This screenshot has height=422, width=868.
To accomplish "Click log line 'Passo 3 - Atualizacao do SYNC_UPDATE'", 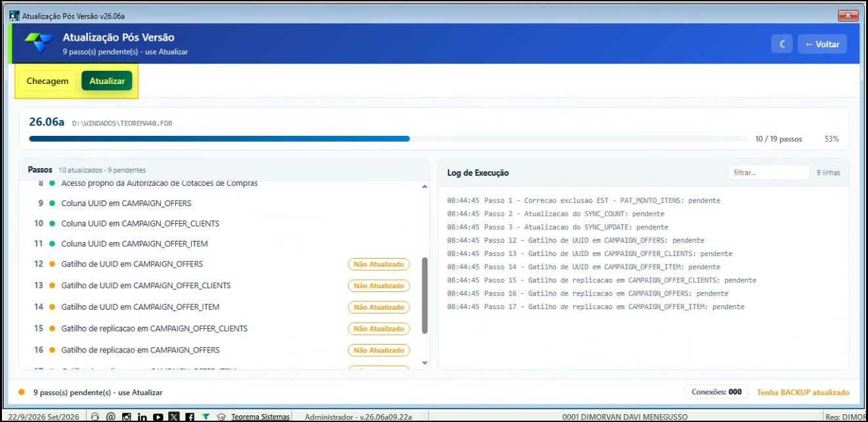I will coord(558,227).
